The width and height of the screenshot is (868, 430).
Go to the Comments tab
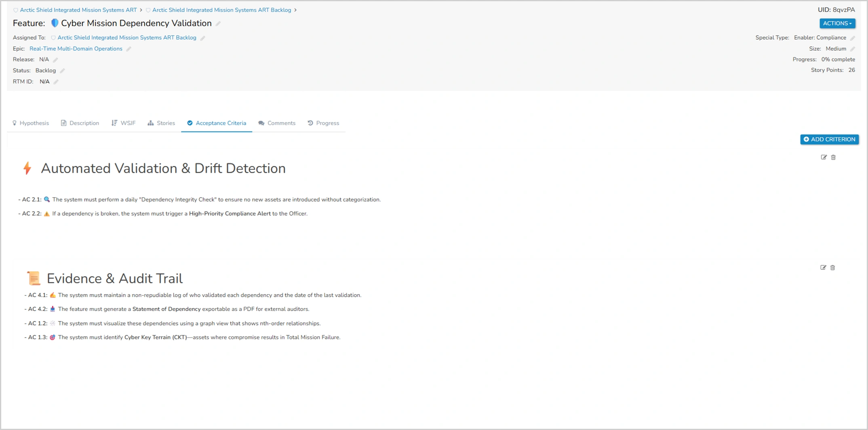coord(277,123)
